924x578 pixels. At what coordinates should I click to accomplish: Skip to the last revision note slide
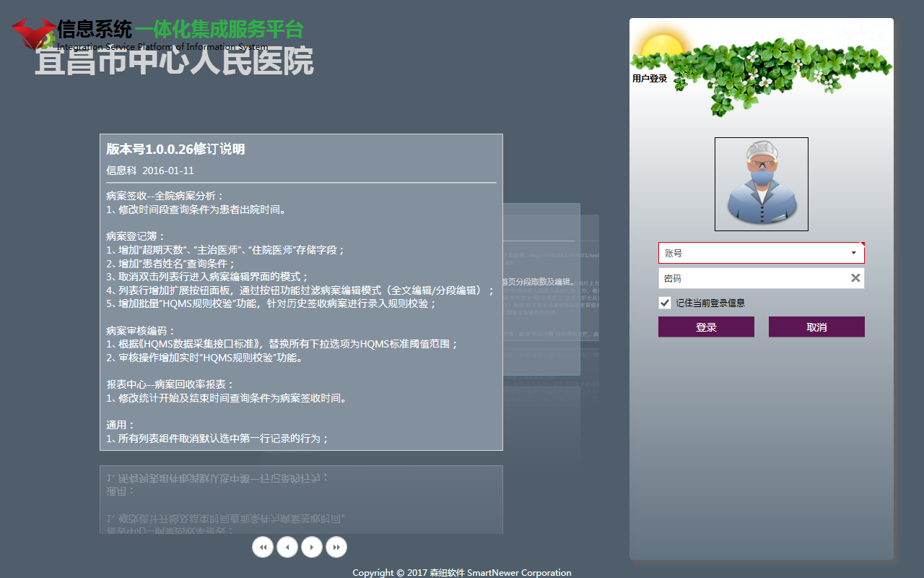click(336, 548)
